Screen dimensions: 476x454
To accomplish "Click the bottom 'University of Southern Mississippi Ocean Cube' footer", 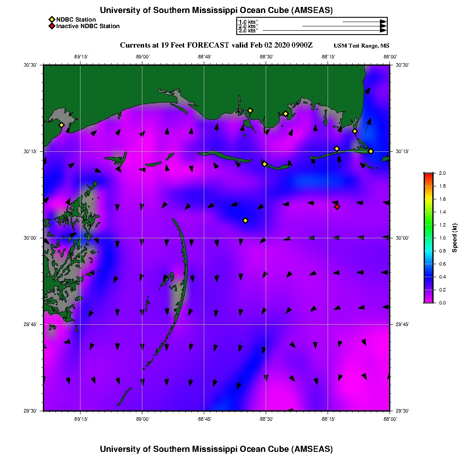I will click(216, 449).
